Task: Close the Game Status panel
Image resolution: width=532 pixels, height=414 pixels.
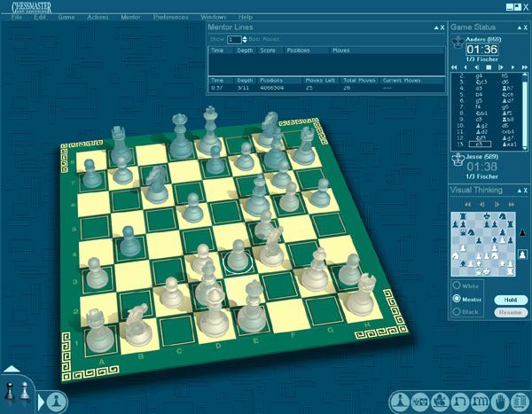Action: pos(526,27)
